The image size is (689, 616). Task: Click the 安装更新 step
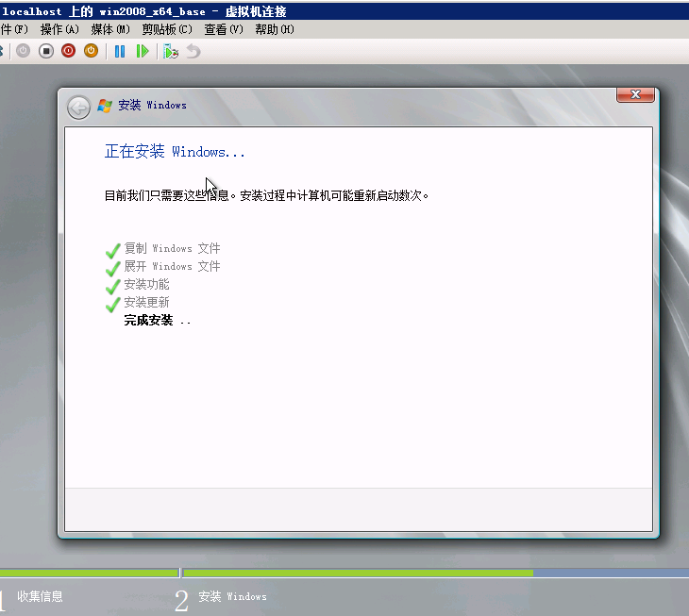146,303
